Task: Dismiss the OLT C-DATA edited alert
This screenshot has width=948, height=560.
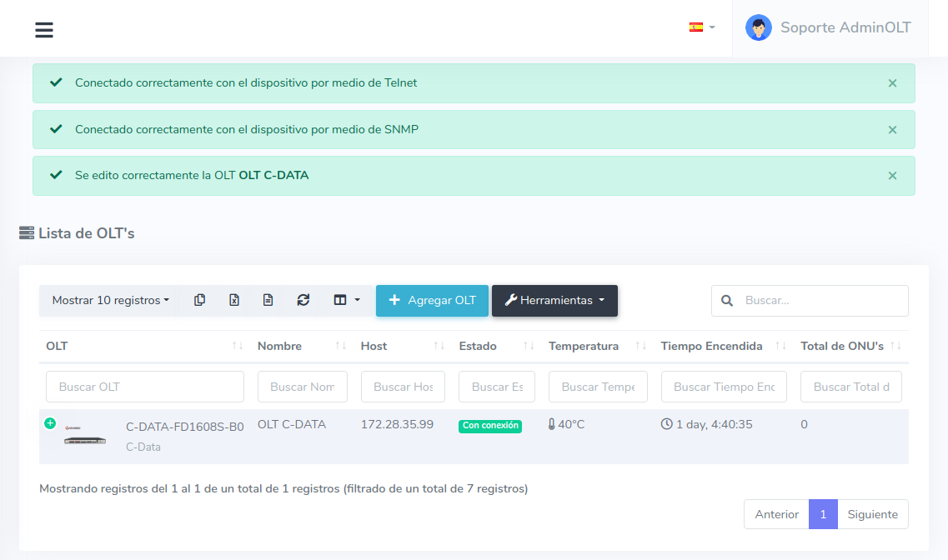Action: [892, 176]
